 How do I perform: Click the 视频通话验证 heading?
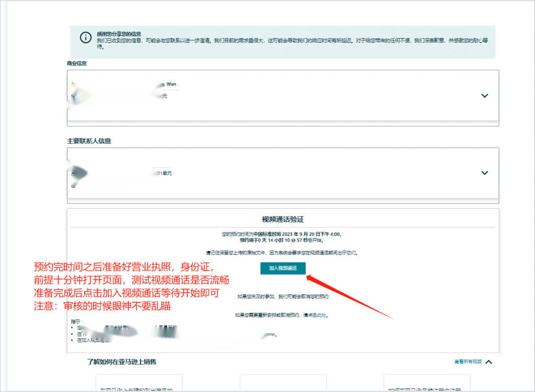pos(283,220)
